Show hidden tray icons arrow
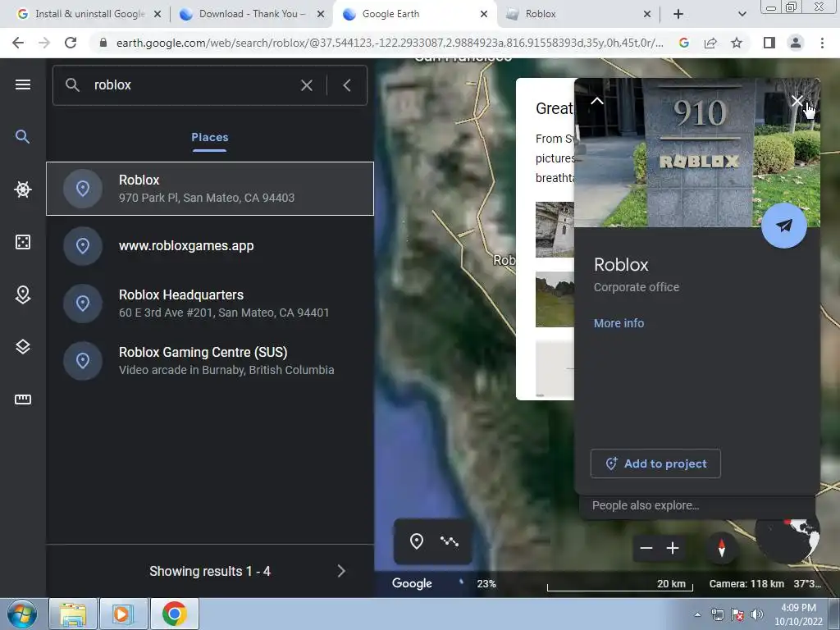840x630 pixels. [697, 614]
